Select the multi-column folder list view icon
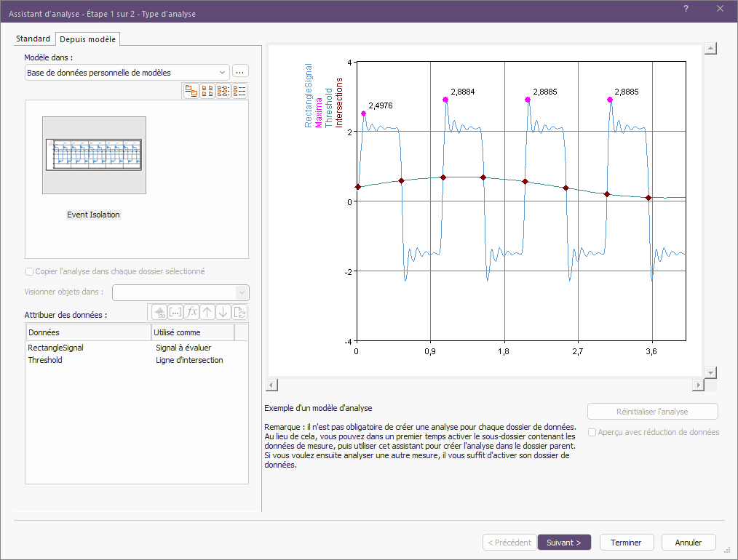The image size is (738, 560). (x=223, y=91)
